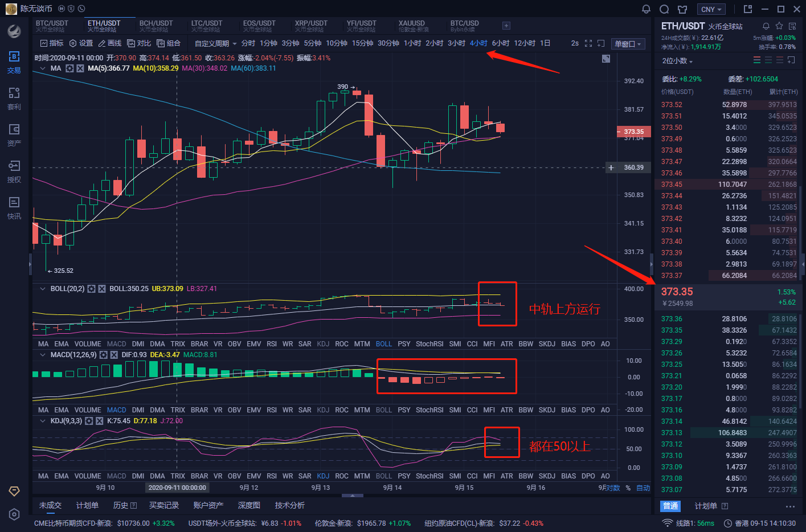This screenshot has width=806, height=532.
Task: Toggle 对数 logarithmic scale on the time axis
Action: [x=613, y=488]
